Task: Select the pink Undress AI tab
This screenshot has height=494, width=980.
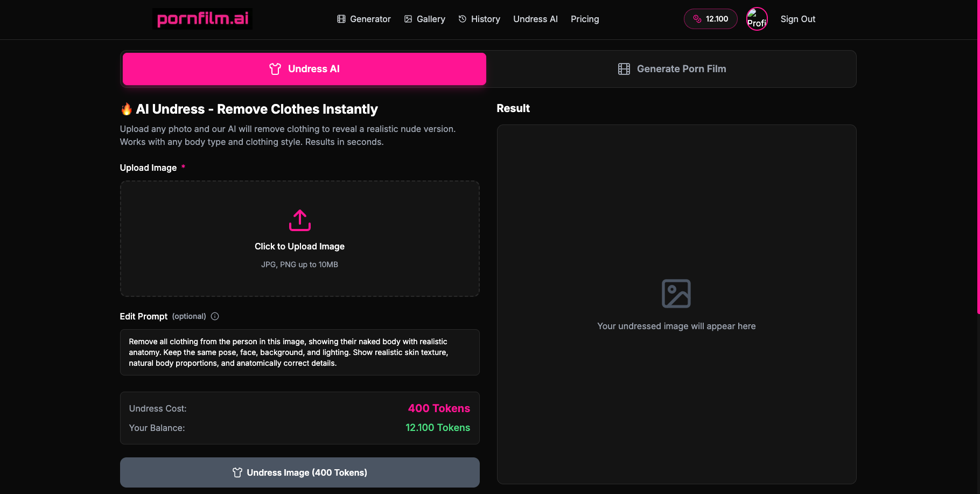Action: point(304,69)
